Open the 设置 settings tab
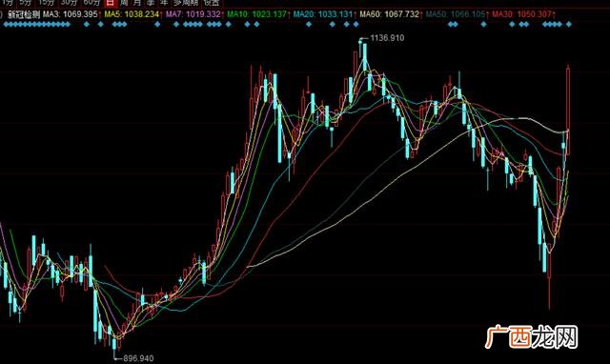 (x=212, y=2)
